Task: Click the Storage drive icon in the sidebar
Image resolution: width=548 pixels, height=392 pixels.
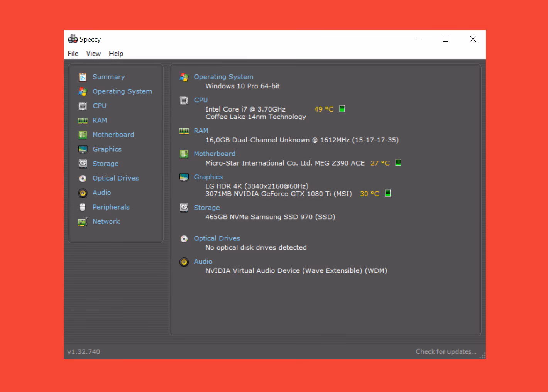Action: 83,164
